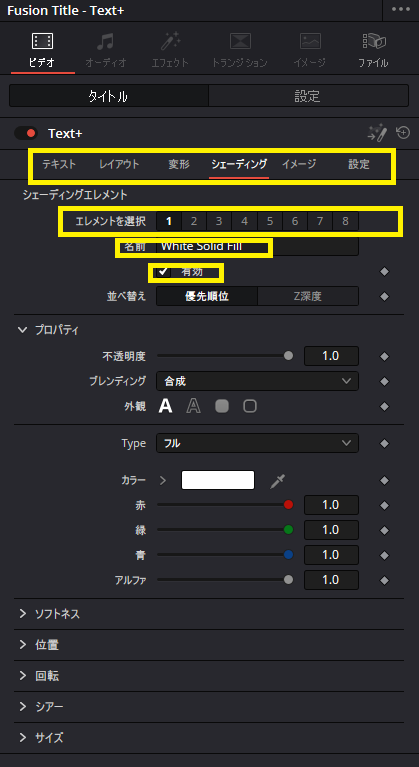The height and width of the screenshot is (767, 419).
Task: Select shading element 7
Action: tap(320, 221)
